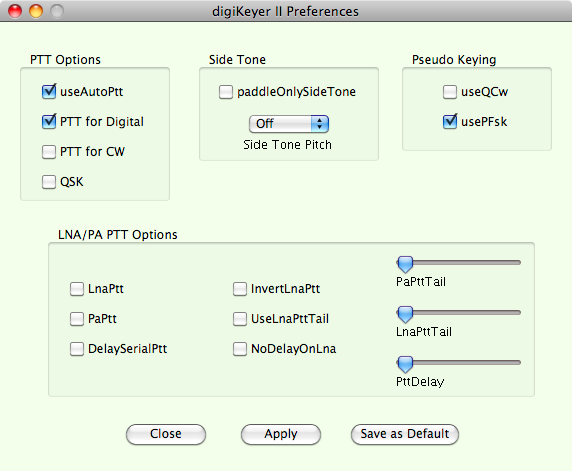Click the PaPttTail slider handle
Image resolution: width=572 pixels, height=471 pixels.
tap(405, 264)
